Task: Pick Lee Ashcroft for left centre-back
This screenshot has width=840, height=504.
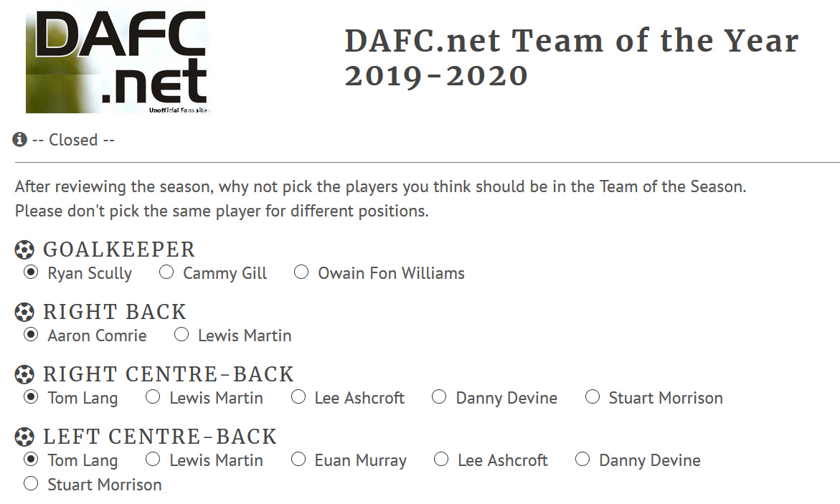Action: tap(441, 459)
